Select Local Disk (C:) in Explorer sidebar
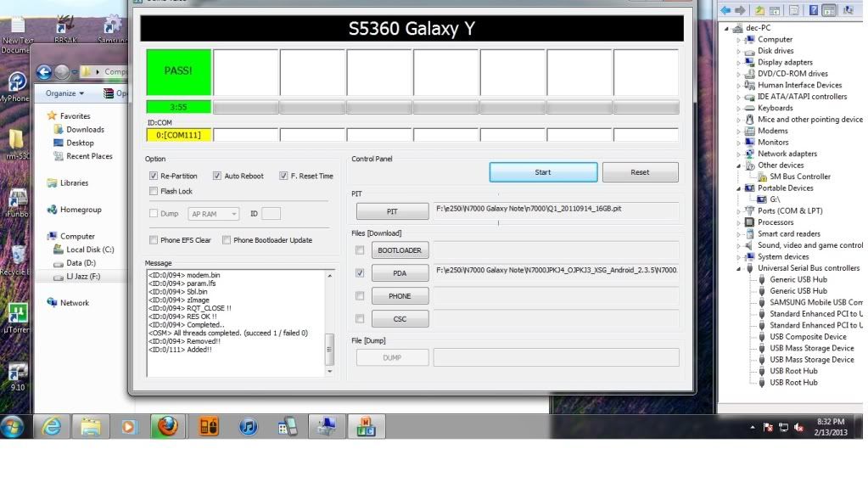Screen dimensions: 868x488 coord(84,250)
